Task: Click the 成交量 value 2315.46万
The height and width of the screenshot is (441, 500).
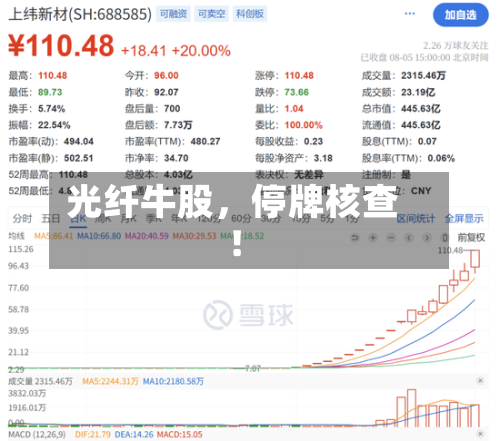Action: (x=423, y=75)
